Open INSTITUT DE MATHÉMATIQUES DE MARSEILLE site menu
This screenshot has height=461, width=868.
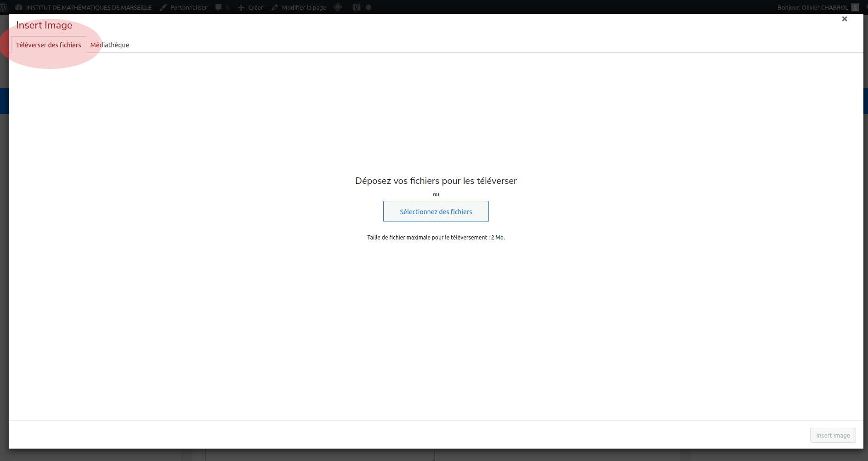(x=89, y=7)
